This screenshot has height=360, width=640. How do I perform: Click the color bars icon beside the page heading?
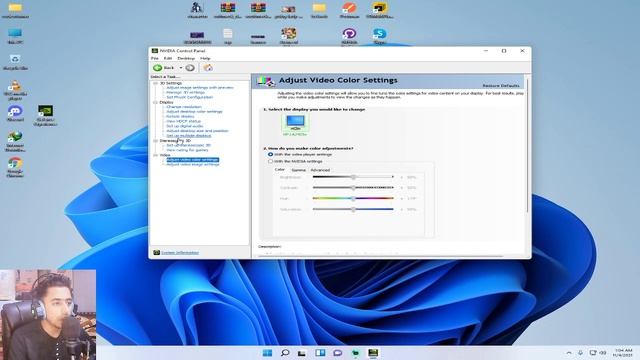[266, 81]
